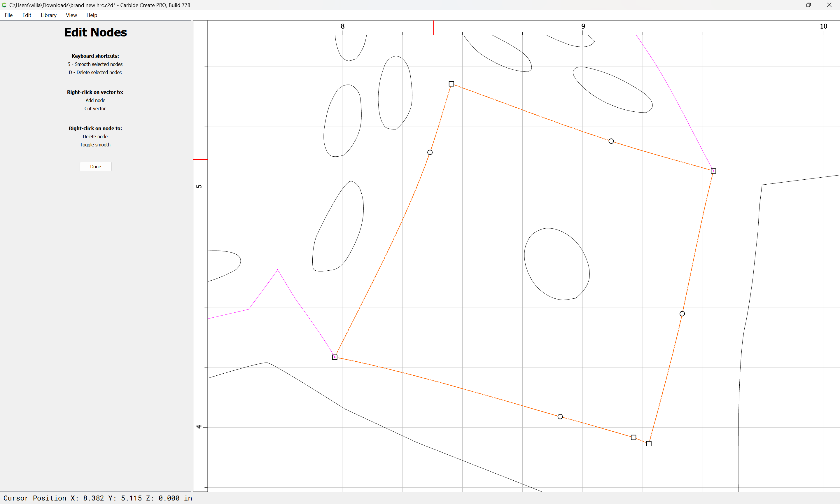Image resolution: width=840 pixels, height=504 pixels.
Task: Click the ruler label 9 on top
Action: pos(583,26)
